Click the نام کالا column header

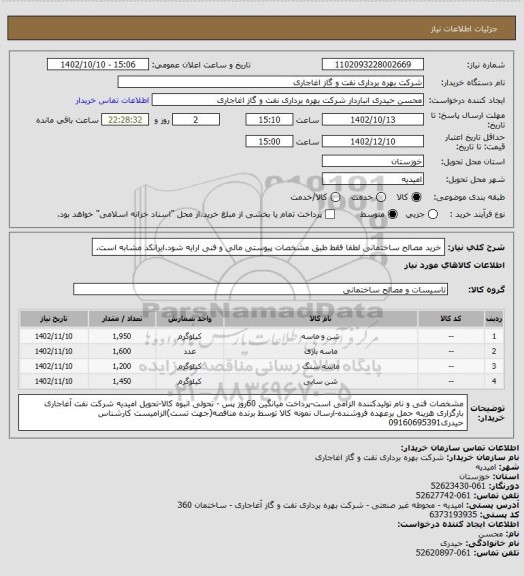[320, 319]
